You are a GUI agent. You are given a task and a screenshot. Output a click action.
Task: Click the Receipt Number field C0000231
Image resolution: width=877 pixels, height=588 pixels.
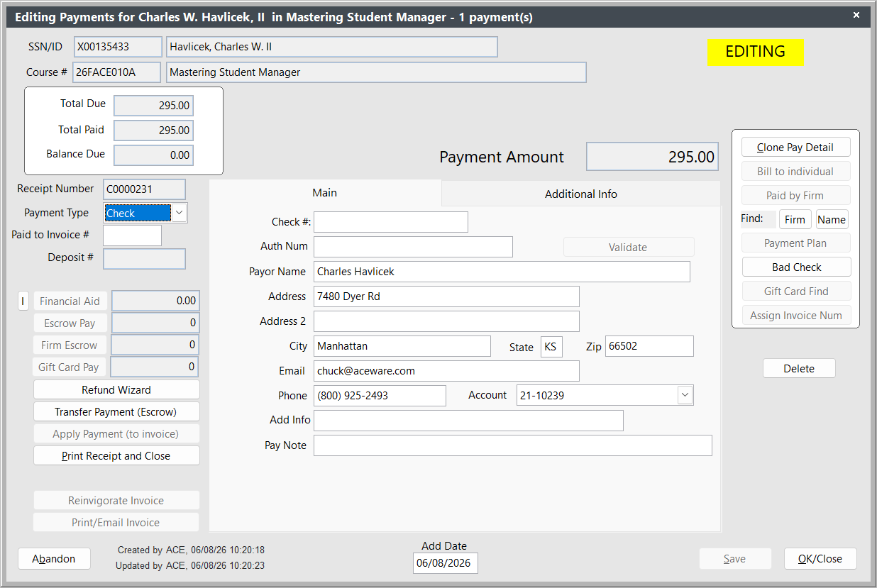click(x=144, y=189)
